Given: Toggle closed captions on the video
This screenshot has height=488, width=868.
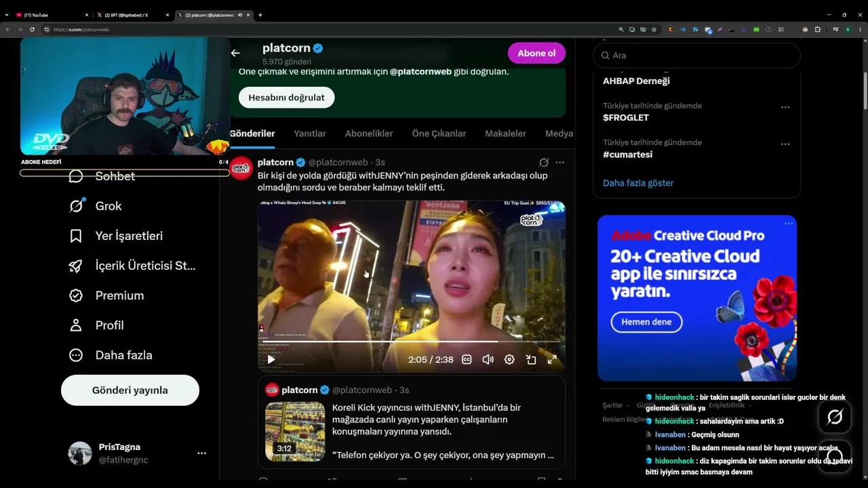Looking at the screenshot, I should [x=467, y=360].
